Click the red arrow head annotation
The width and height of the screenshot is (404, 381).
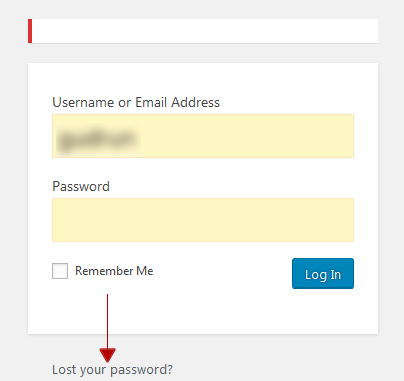point(107,355)
